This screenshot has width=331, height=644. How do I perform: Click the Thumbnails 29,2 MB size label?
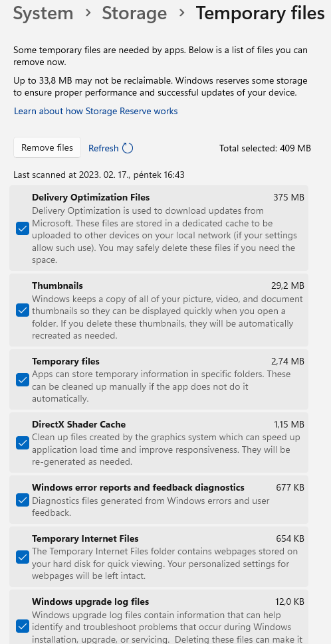288,285
